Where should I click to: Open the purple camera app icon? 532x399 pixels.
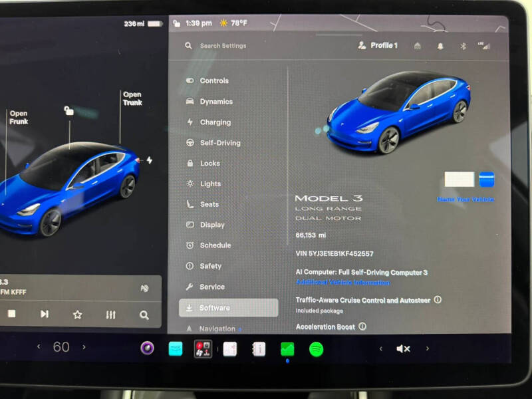(147, 348)
